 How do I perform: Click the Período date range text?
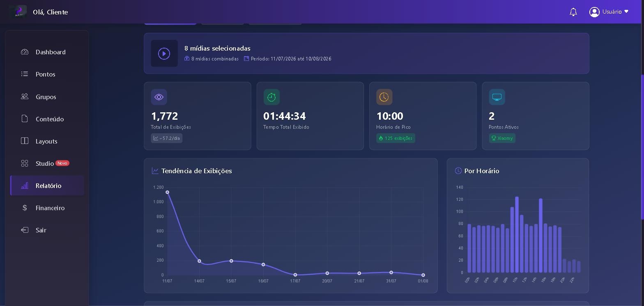point(291,59)
